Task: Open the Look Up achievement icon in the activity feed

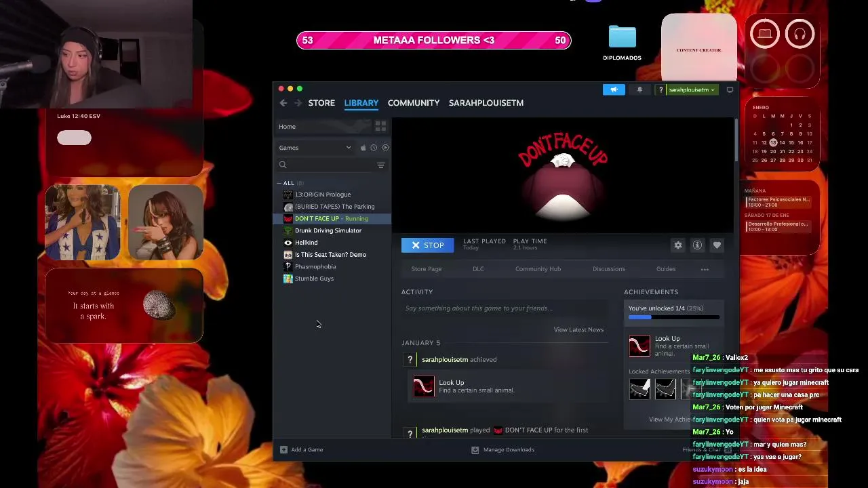Action: 424,386
